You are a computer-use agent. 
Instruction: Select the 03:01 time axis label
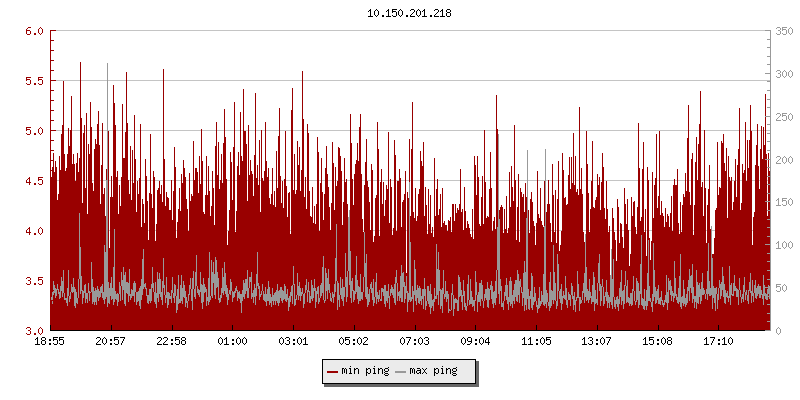click(x=293, y=342)
